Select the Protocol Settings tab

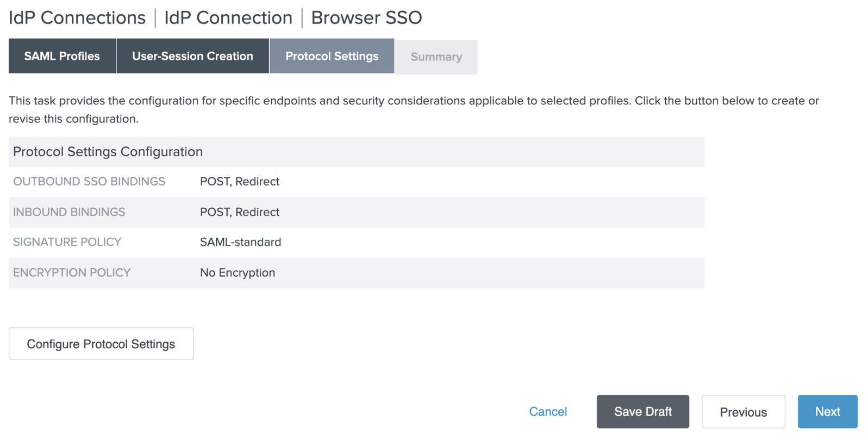click(332, 56)
